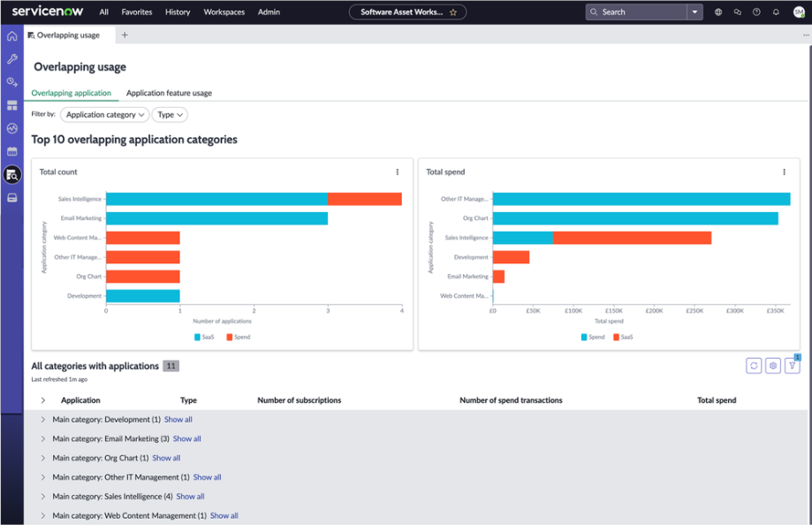Click the globe icon in header

(x=718, y=11)
